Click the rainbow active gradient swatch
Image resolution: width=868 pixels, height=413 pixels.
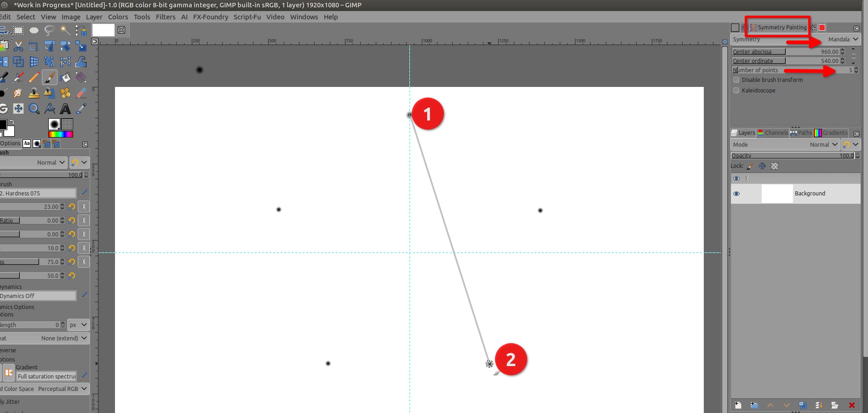click(x=61, y=134)
